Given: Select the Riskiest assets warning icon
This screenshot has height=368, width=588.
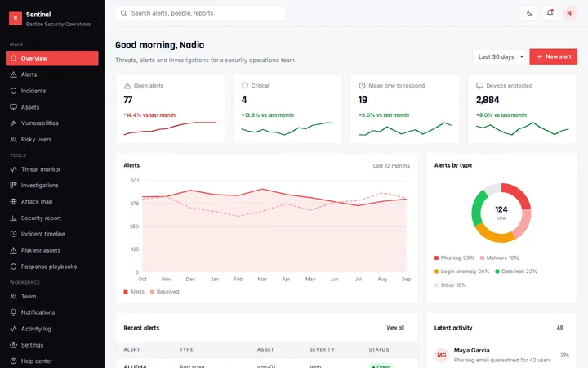Looking at the screenshot, I should point(14,250).
